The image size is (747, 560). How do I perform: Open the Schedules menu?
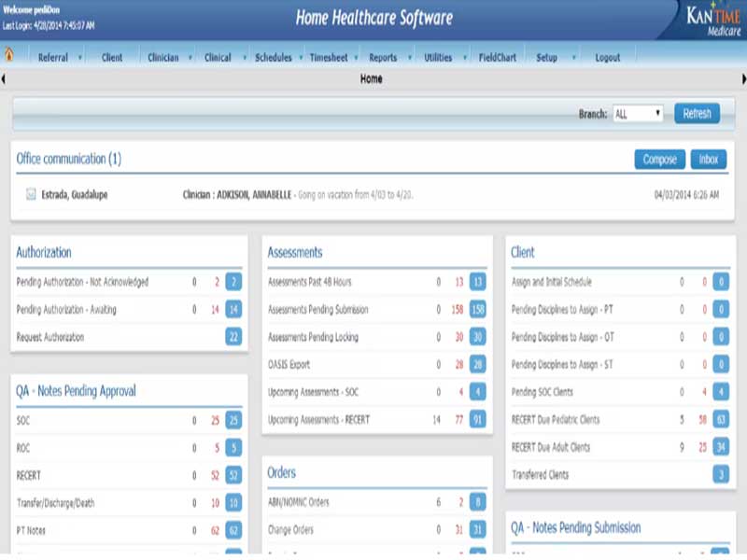pyautogui.click(x=273, y=58)
